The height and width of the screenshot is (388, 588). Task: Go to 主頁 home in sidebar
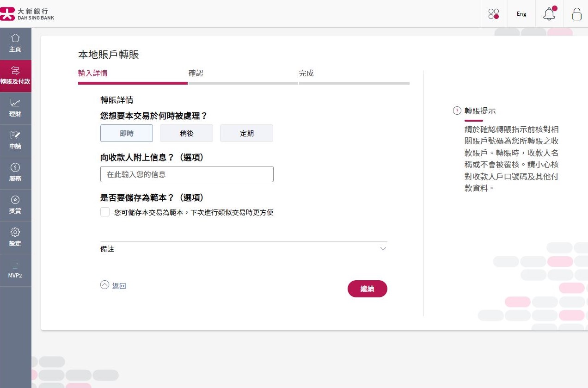pyautogui.click(x=15, y=43)
